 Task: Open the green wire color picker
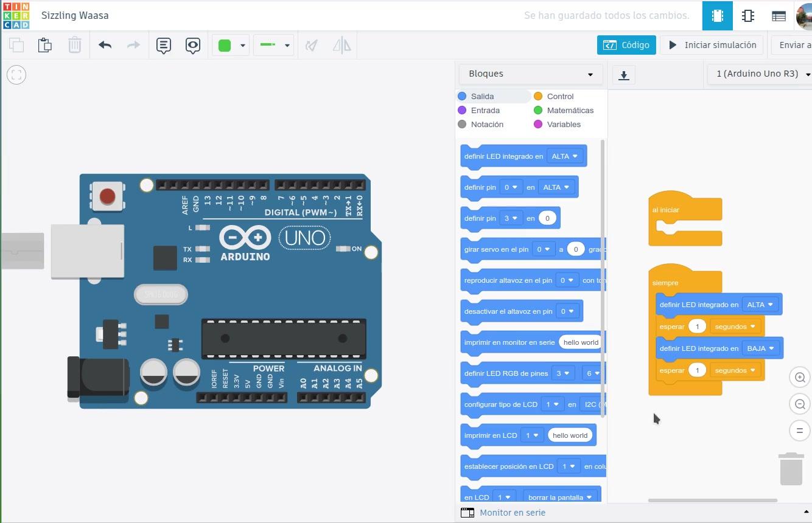231,46
